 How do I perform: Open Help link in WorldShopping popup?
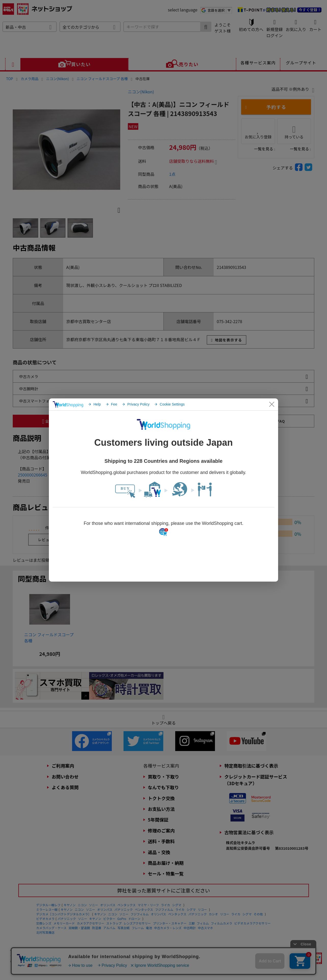(x=95, y=404)
